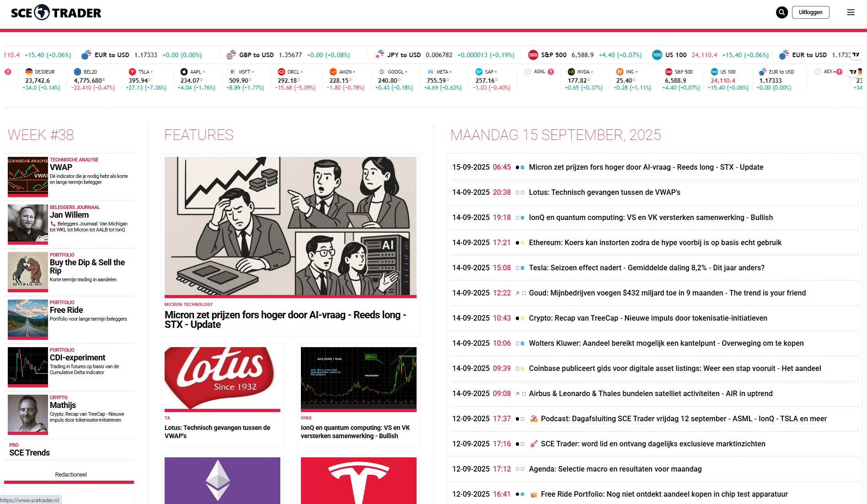The height and width of the screenshot is (504, 867).
Task: Open the Goud mijnbedrijven news headline
Action: pos(668,293)
